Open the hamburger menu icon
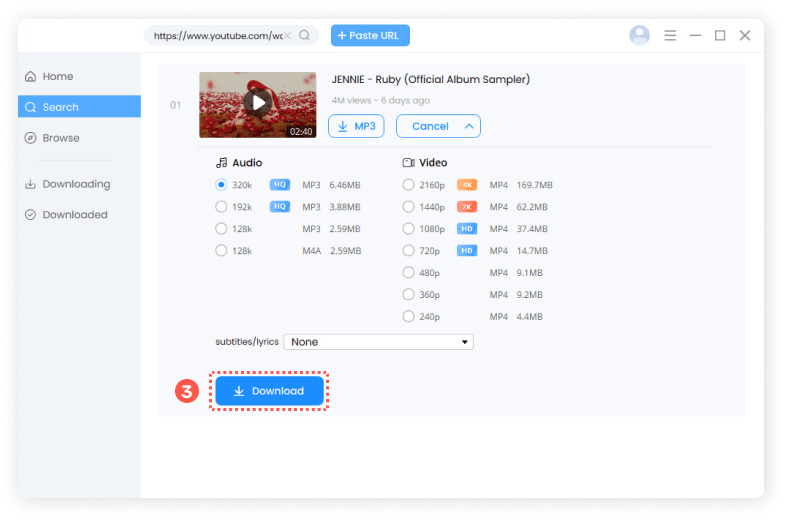The image size is (786, 520). coord(670,35)
